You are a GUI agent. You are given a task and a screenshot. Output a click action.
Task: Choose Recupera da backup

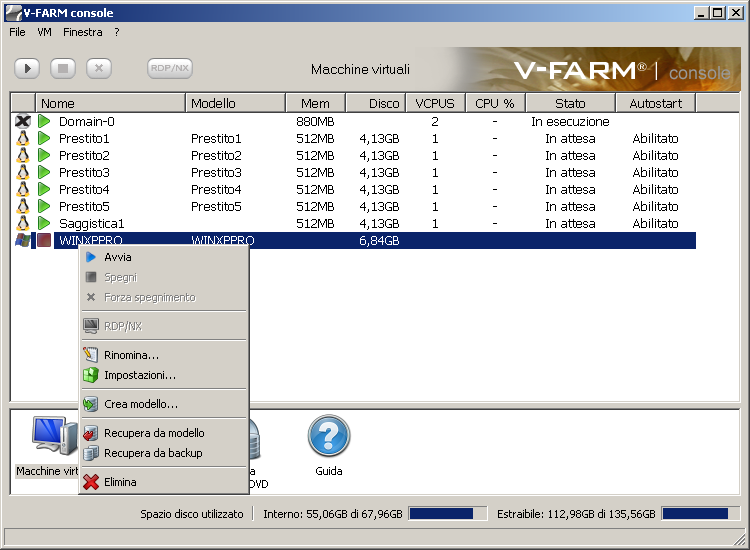point(164,453)
